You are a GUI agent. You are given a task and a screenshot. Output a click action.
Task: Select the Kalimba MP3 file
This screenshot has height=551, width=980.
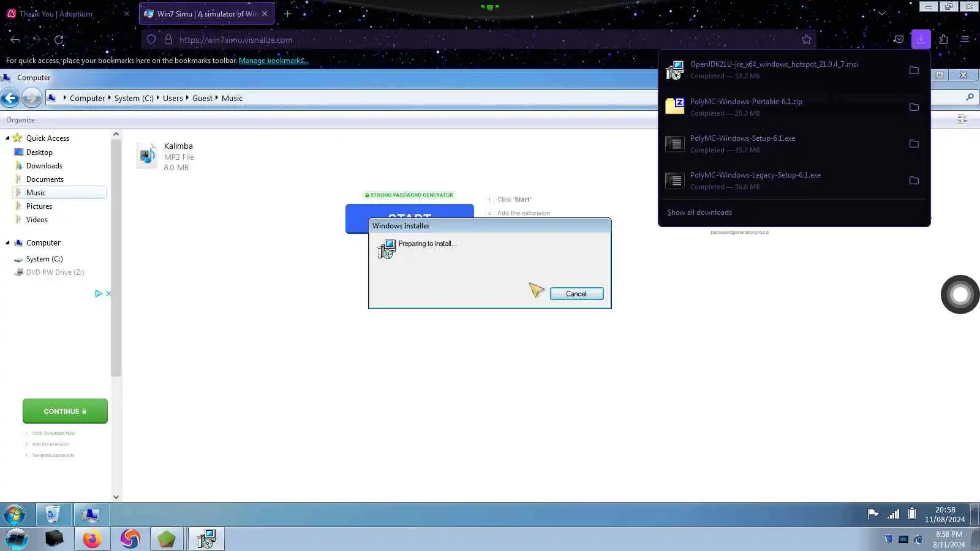[x=165, y=157]
